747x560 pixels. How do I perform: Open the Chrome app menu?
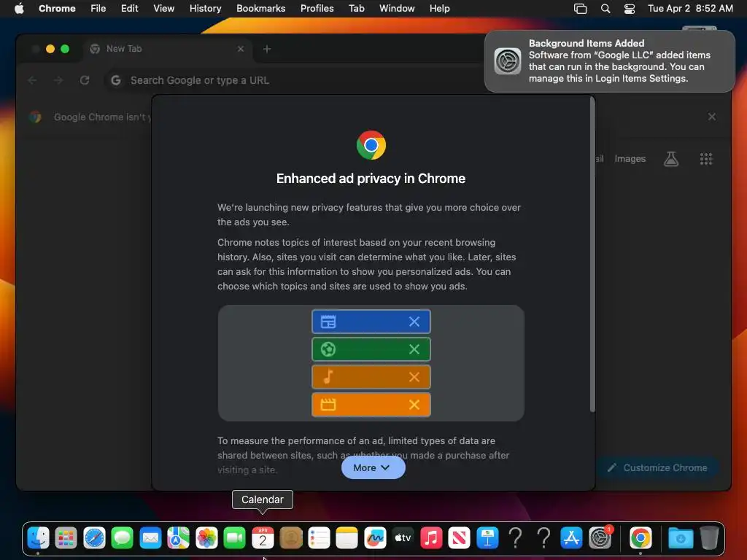point(57,8)
